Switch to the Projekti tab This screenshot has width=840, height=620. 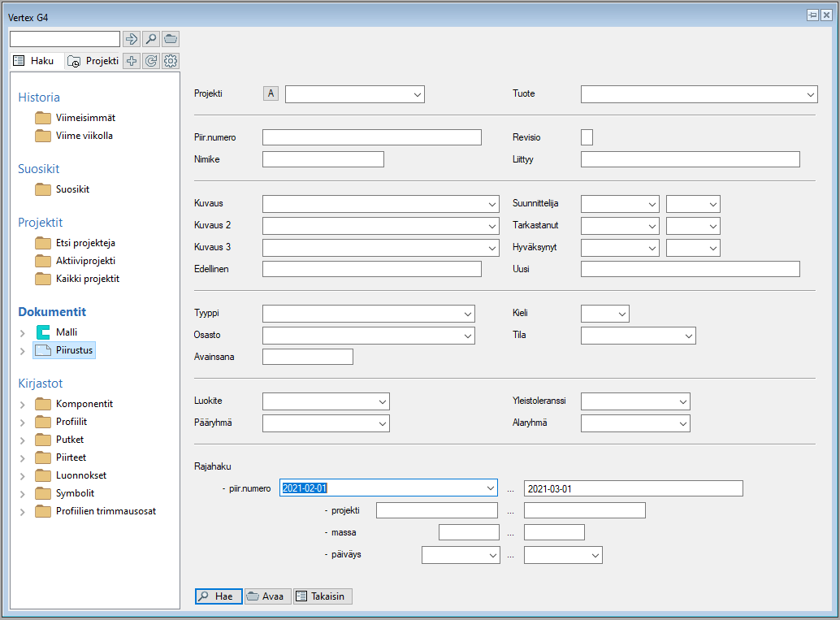coord(93,61)
